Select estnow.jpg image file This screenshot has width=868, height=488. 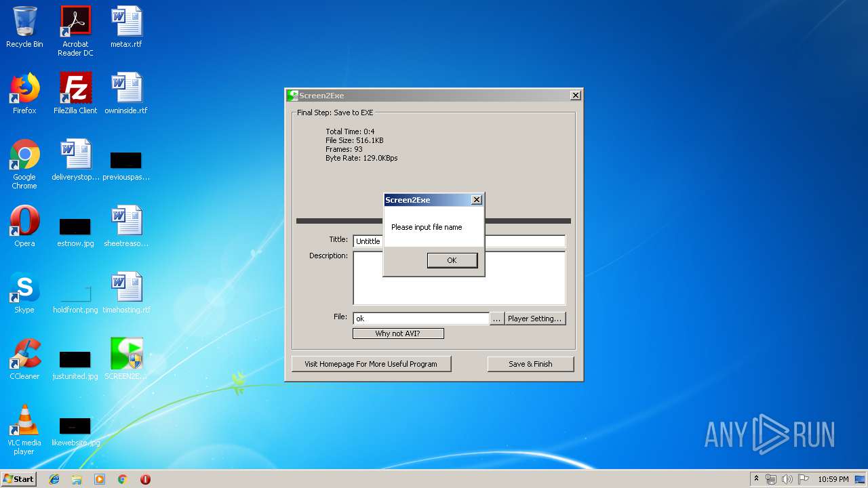point(75,232)
